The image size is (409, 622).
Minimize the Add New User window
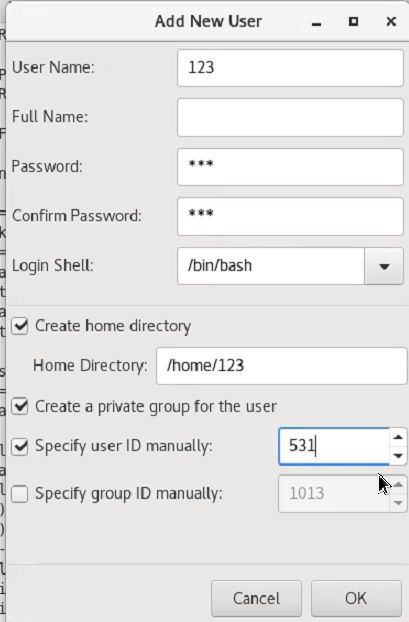(x=316, y=22)
